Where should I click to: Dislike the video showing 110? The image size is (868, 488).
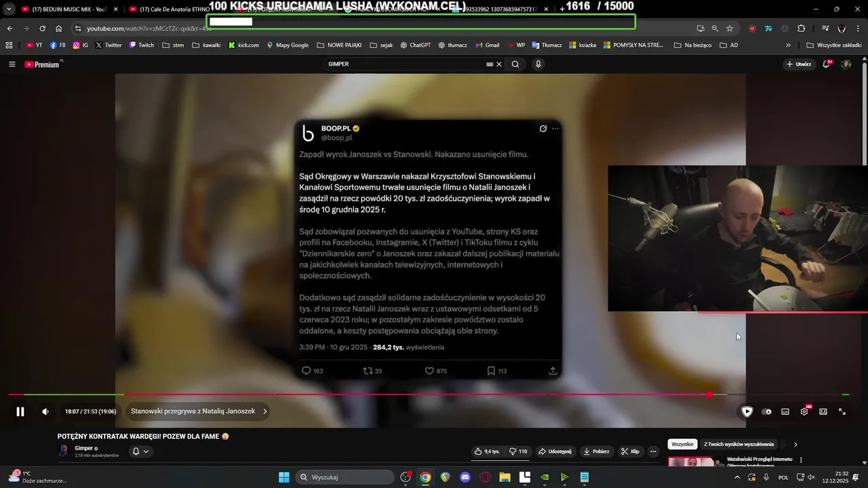pos(519,451)
